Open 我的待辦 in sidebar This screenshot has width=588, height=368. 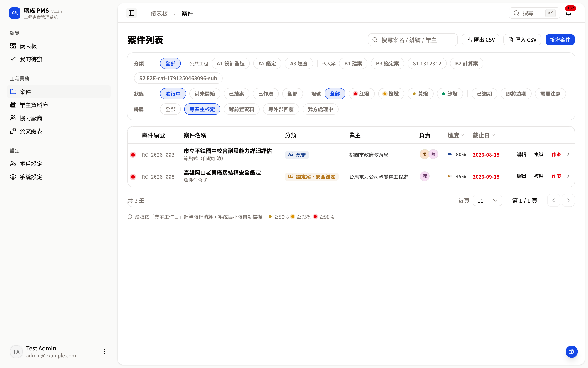(x=59, y=59)
